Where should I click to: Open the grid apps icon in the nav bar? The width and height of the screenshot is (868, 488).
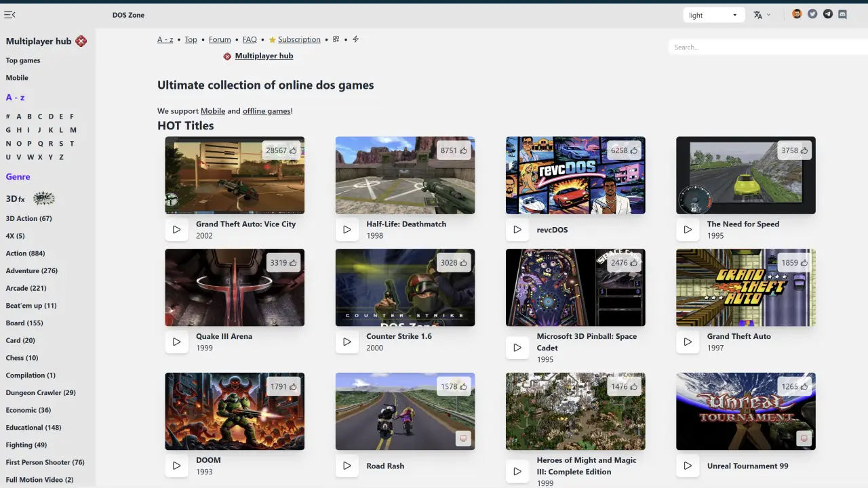tap(336, 39)
